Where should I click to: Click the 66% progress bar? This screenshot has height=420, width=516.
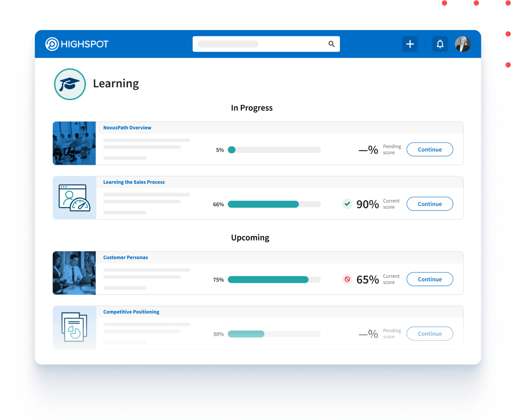tap(274, 204)
